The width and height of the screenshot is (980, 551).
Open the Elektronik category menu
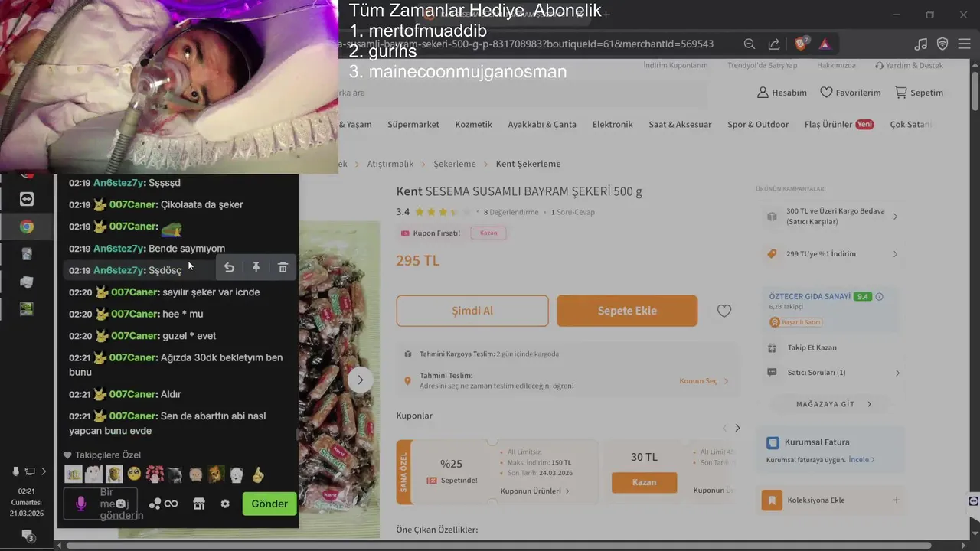[612, 124]
